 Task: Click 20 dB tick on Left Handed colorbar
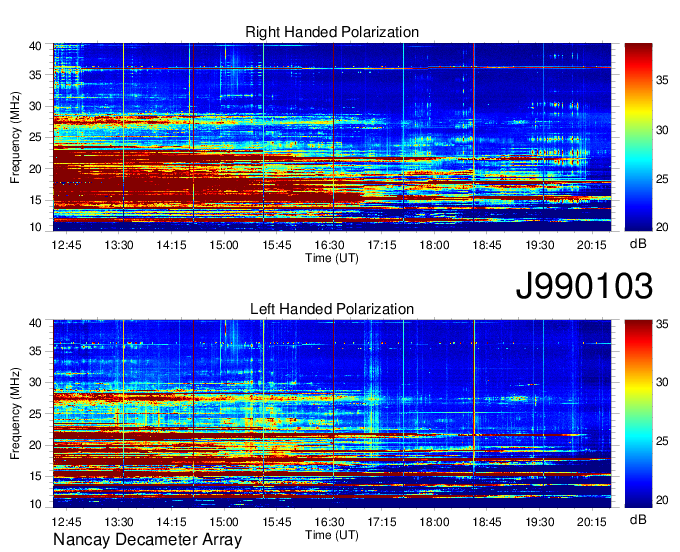click(x=662, y=500)
